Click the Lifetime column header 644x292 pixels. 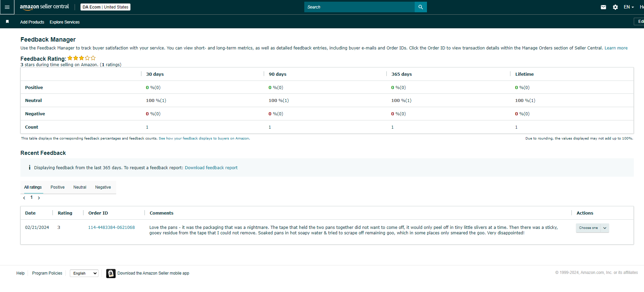[524, 74]
